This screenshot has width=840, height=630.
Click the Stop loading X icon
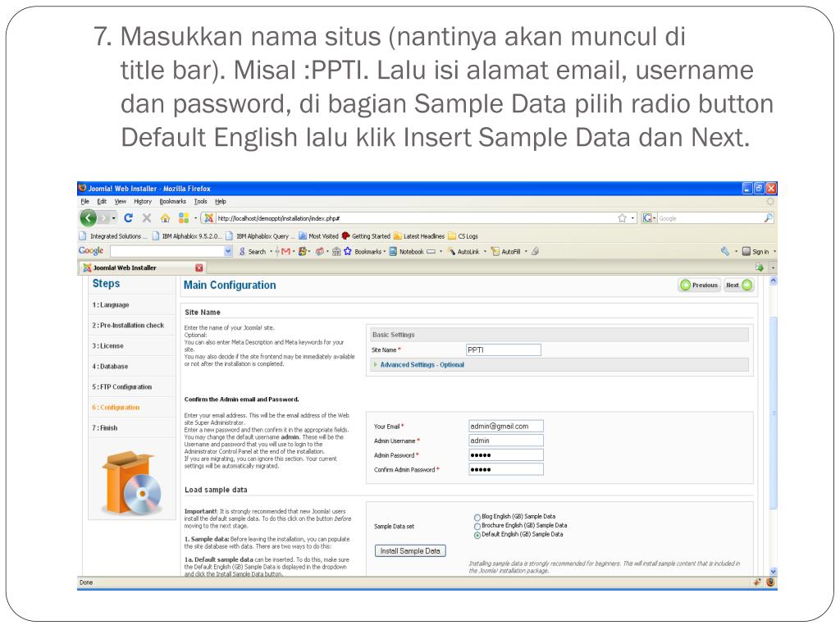(x=146, y=218)
